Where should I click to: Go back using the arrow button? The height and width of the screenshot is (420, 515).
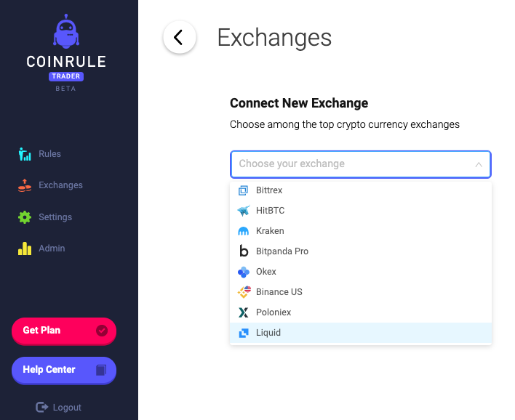coord(180,37)
